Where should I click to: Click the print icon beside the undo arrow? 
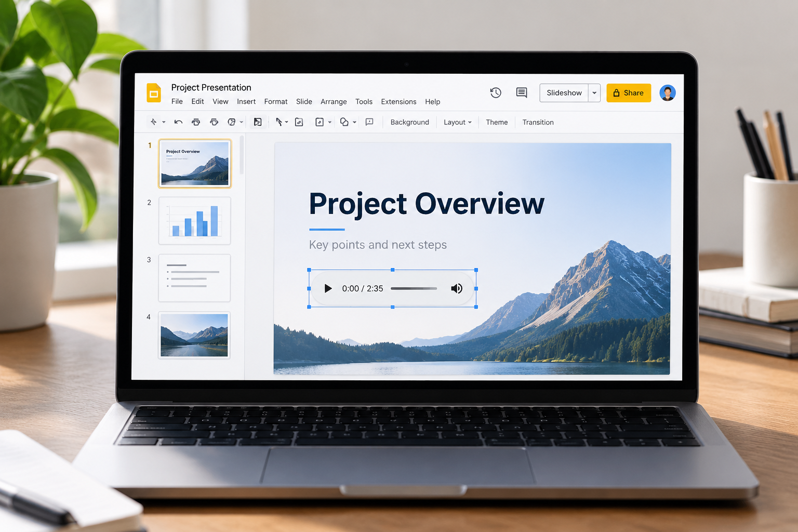point(196,122)
